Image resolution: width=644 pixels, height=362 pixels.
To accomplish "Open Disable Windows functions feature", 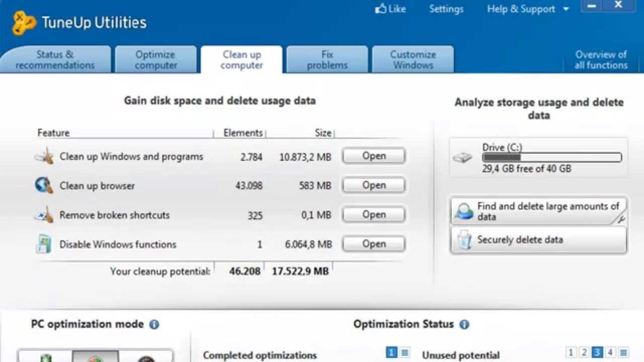I will (374, 244).
